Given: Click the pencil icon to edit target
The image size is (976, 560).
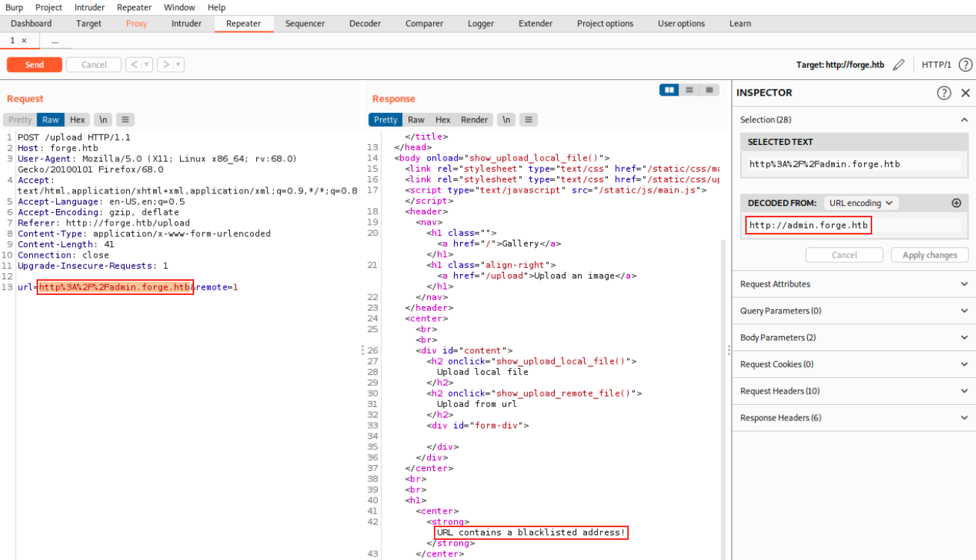Looking at the screenshot, I should tap(898, 65).
